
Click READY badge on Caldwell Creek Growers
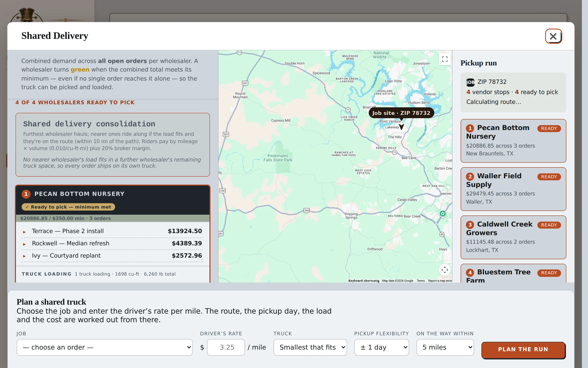pos(549,225)
